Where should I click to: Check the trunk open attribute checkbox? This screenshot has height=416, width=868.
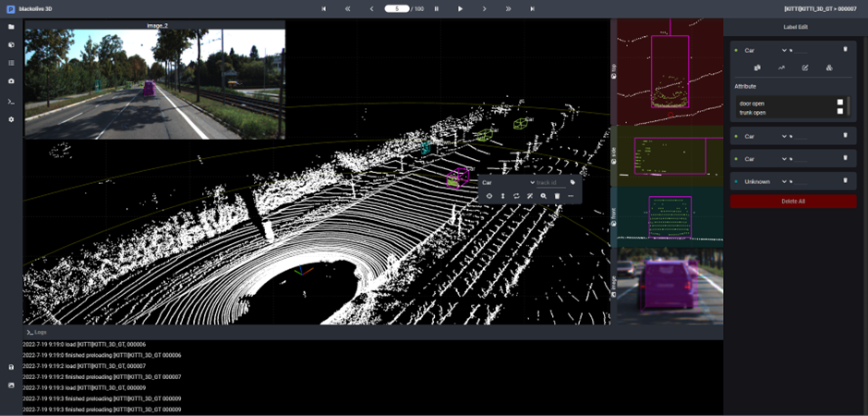839,112
